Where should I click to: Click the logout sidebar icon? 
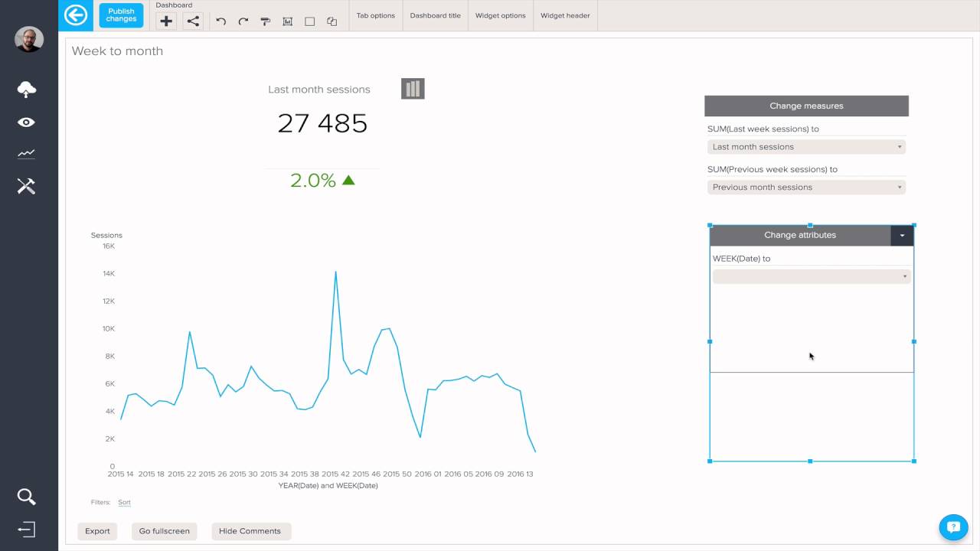pos(27,530)
